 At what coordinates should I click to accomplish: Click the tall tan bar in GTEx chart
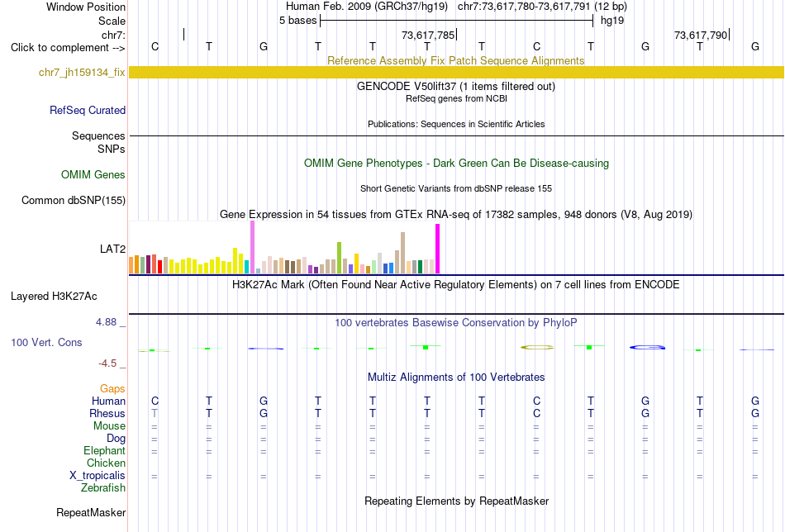402,253
